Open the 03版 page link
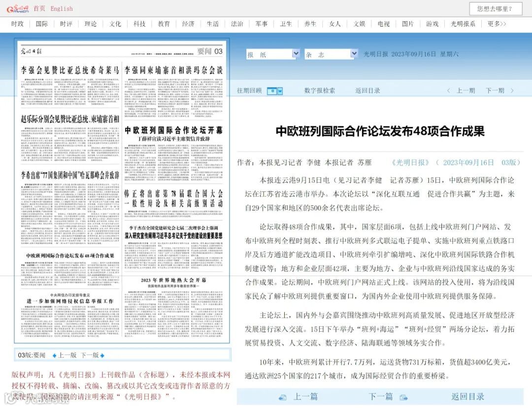 [508, 162]
